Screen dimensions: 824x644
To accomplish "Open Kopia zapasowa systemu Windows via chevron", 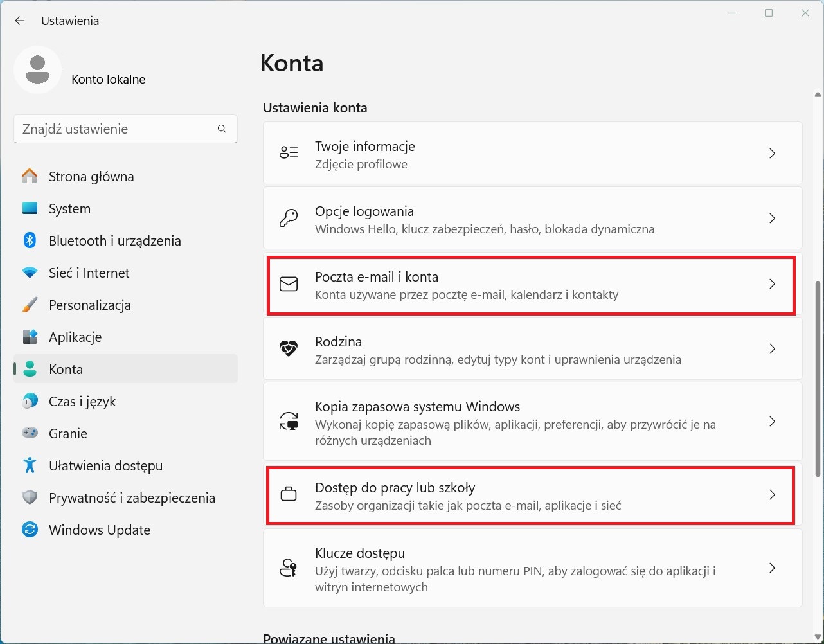I will click(x=773, y=422).
